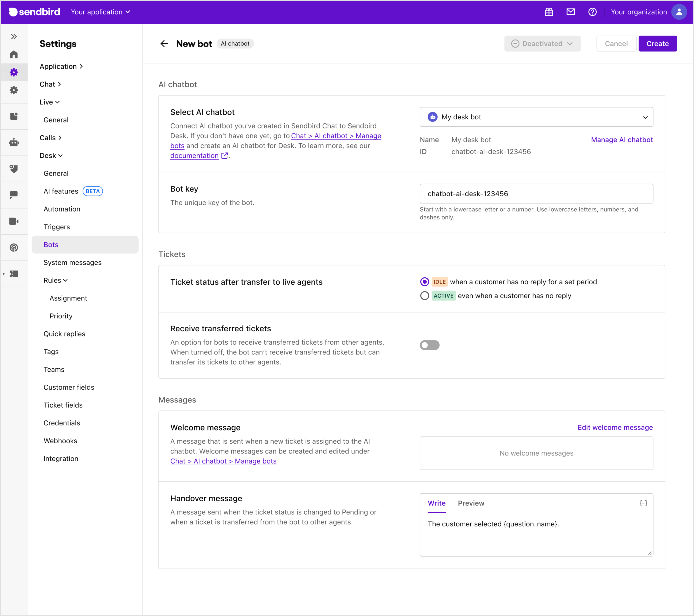The height and width of the screenshot is (616, 694).
Task: Click the Edit welcome message link
Action: click(615, 427)
